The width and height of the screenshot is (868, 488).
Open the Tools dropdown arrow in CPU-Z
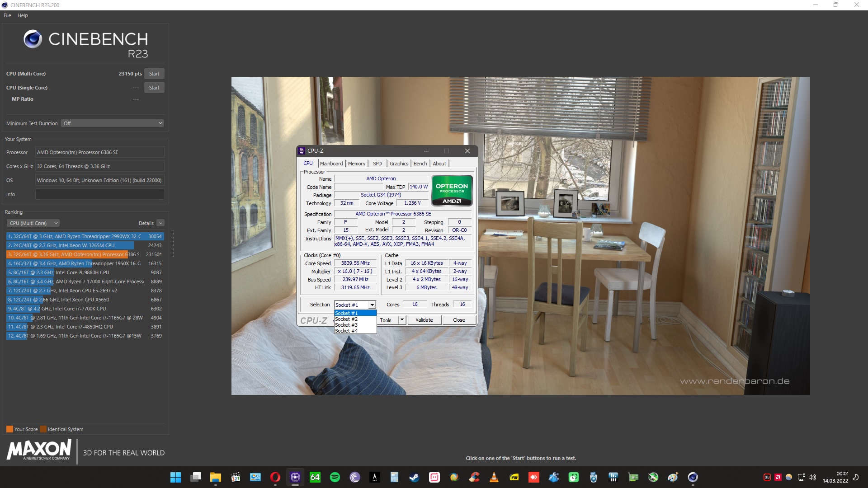pyautogui.click(x=401, y=320)
